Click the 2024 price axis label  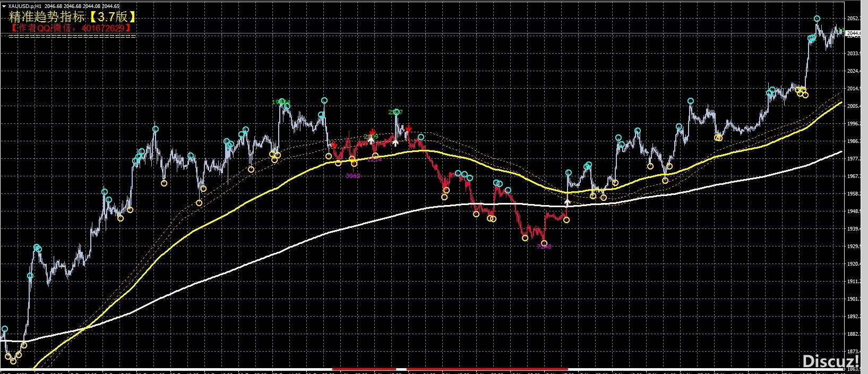pos(853,71)
